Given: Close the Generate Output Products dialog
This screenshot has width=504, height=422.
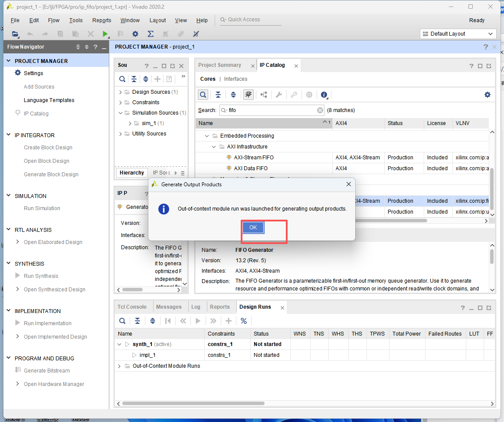Looking at the screenshot, I should tap(348, 184).
